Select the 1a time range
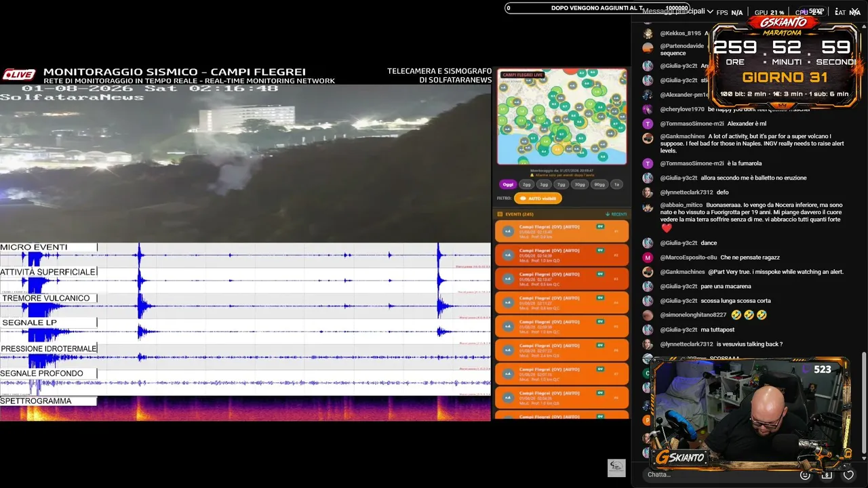Image resolution: width=868 pixels, height=488 pixels. [616, 184]
